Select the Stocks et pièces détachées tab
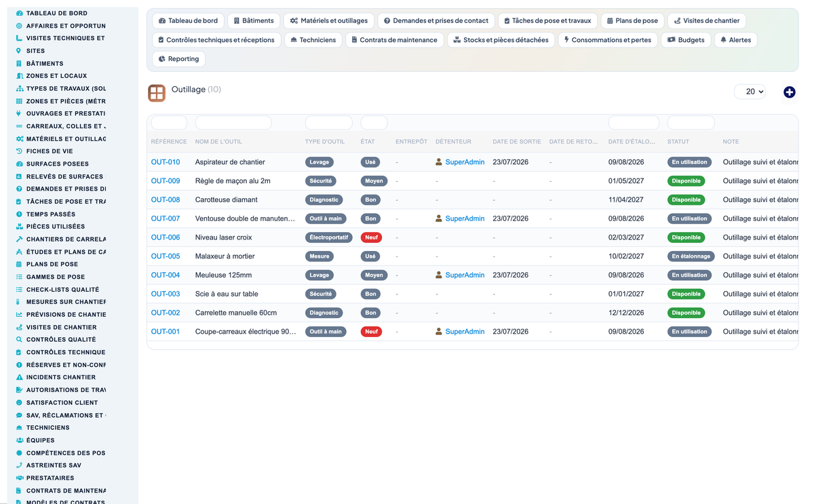The height and width of the screenshot is (504, 814). point(501,40)
